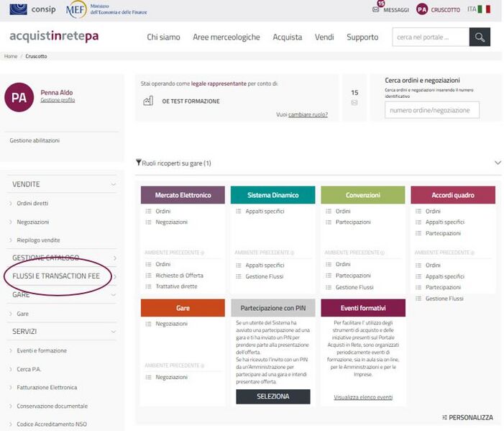Click the Sistema Dinamico card header

click(x=273, y=195)
